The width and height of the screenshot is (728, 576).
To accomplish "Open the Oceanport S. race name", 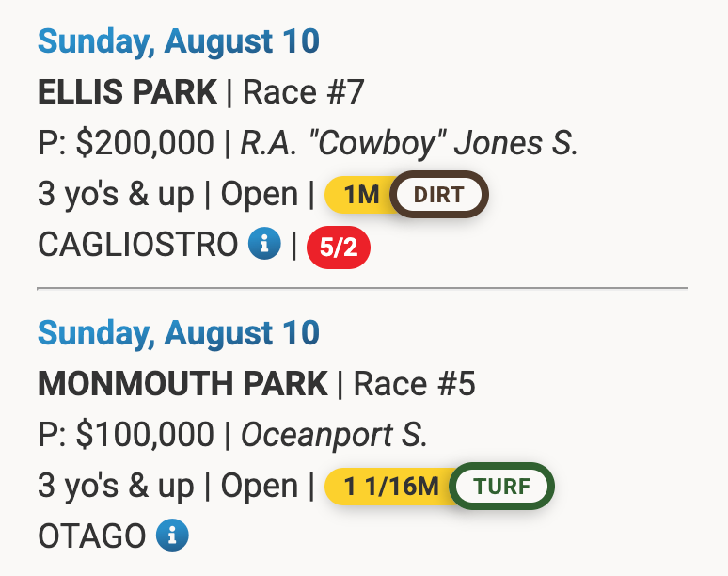I will 334,434.
